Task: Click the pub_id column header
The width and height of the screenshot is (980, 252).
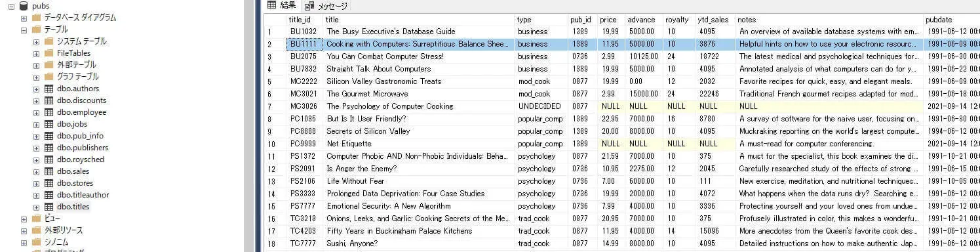Action: pyautogui.click(x=582, y=20)
